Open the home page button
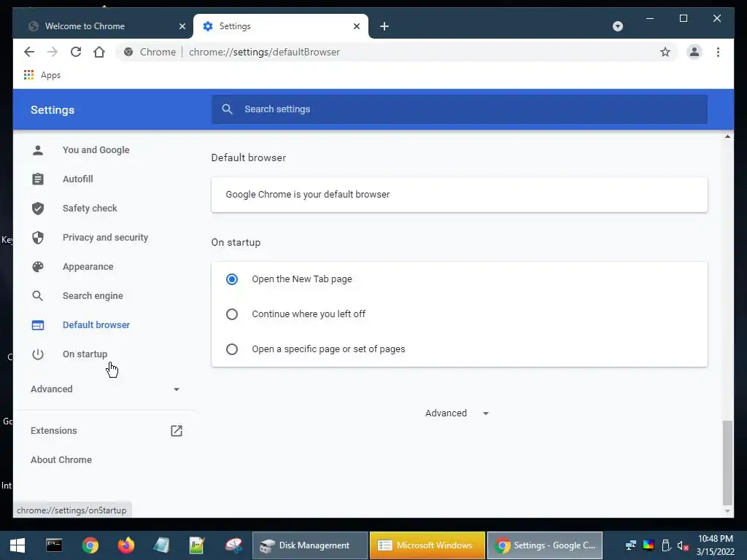This screenshot has width=747, height=560. [x=99, y=52]
